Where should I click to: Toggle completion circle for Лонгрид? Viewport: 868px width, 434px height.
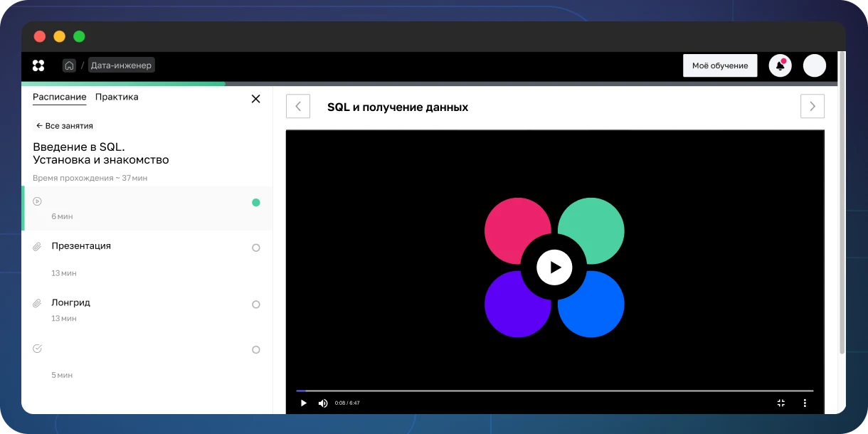256,305
